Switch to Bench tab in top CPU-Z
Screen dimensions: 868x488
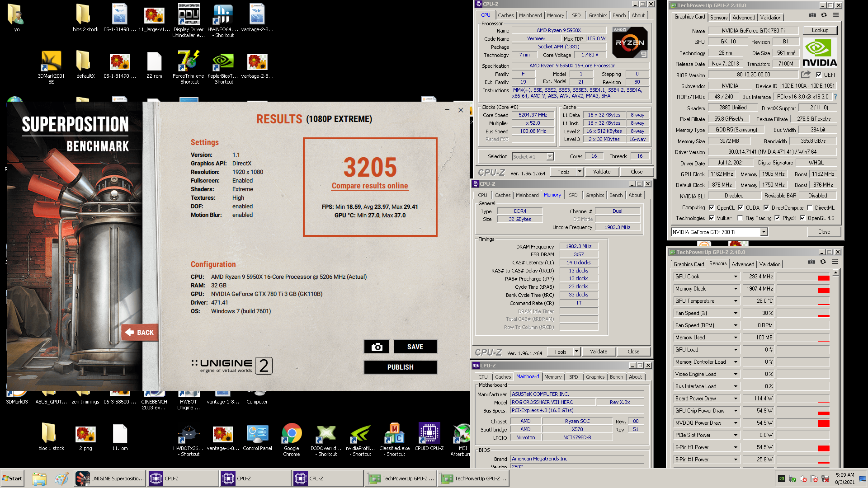coord(619,15)
